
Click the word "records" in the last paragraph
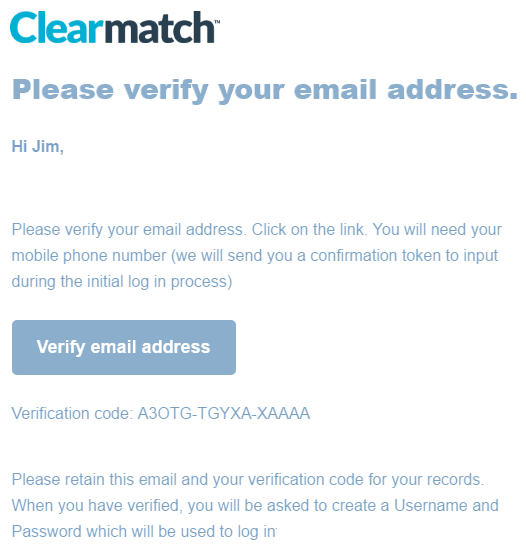click(453, 479)
